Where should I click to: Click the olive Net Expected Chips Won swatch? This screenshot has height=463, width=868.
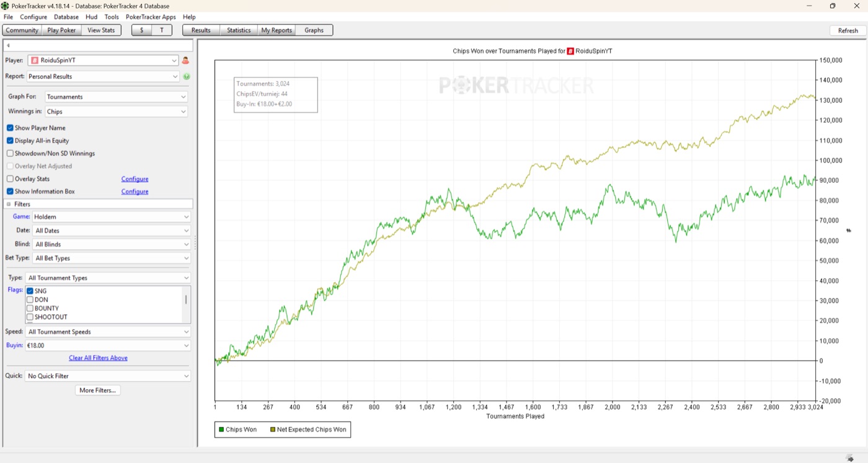click(x=273, y=430)
